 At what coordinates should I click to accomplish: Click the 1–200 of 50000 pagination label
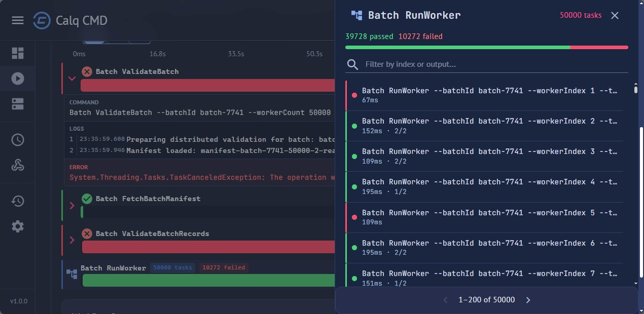(487, 300)
